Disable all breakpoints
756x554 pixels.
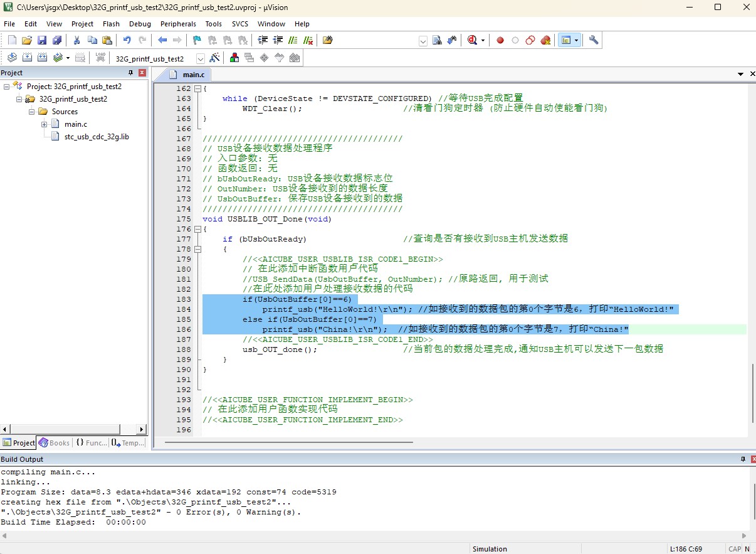(x=530, y=40)
